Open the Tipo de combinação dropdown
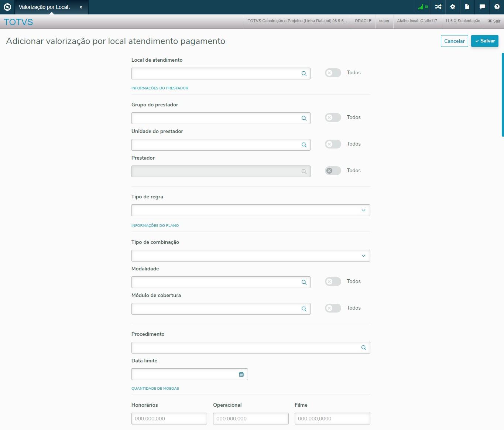The height and width of the screenshot is (430, 504). [251, 256]
